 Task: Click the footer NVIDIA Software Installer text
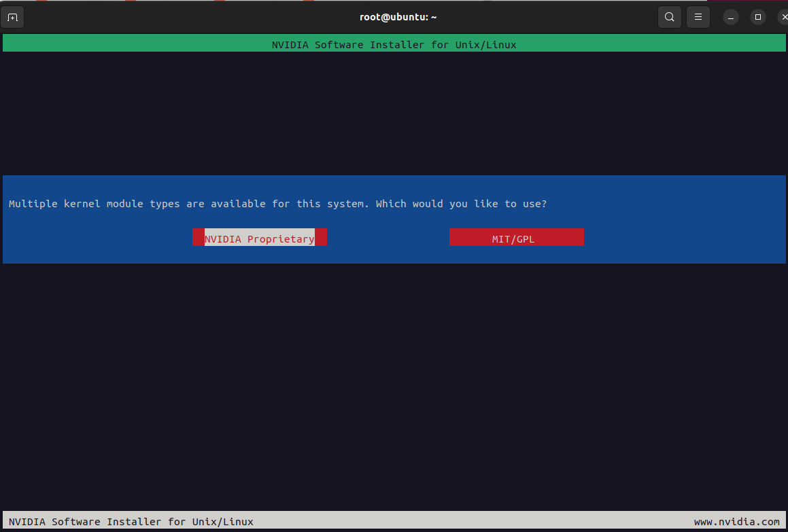pyautogui.click(x=131, y=522)
